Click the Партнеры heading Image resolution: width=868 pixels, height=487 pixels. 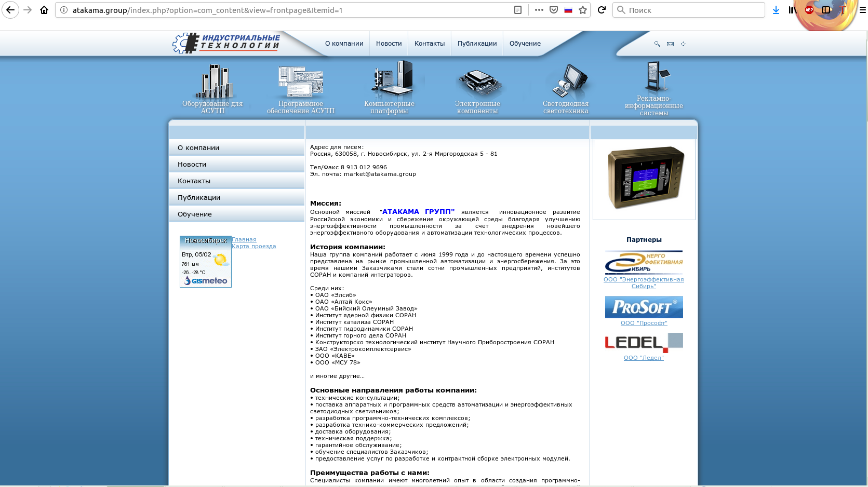coord(644,240)
